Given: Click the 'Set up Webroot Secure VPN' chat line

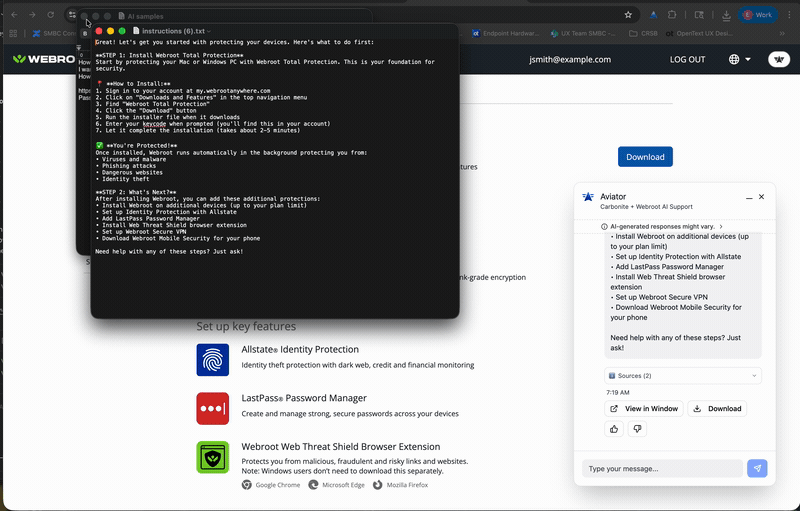Looking at the screenshot, I should pos(659,297).
